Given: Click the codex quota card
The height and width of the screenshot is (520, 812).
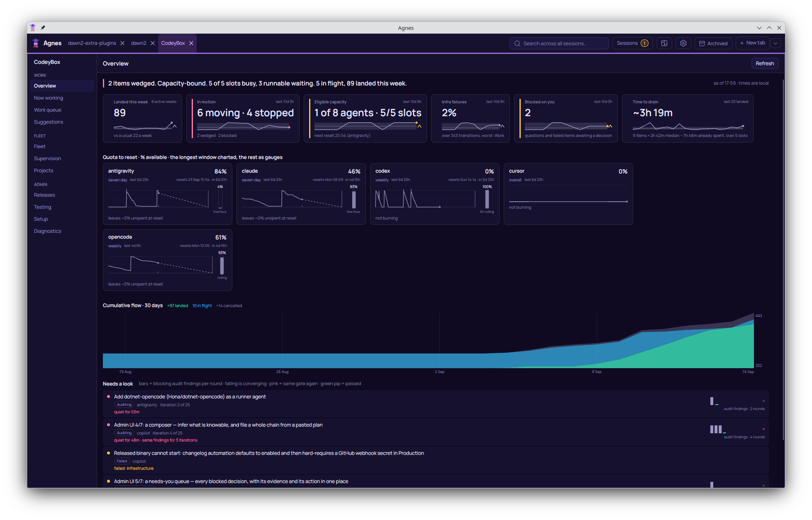Looking at the screenshot, I should [435, 194].
